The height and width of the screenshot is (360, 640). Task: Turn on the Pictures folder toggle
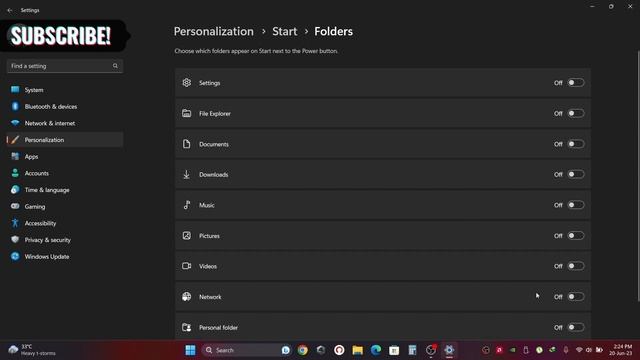(576, 236)
